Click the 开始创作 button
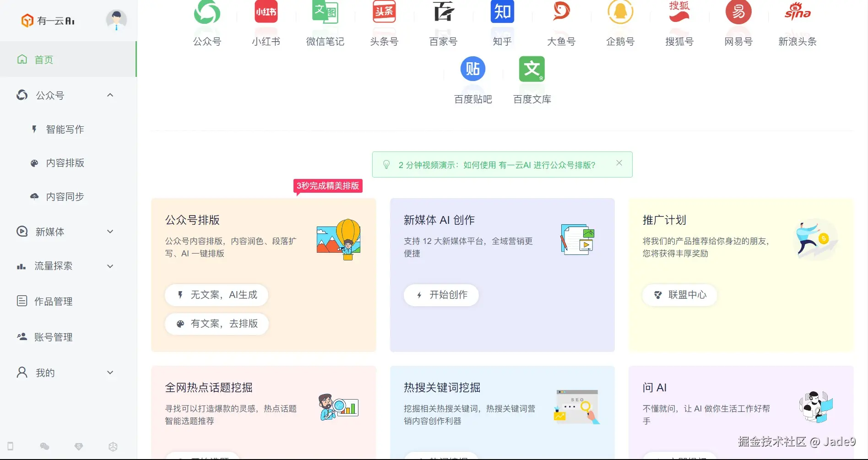 [x=441, y=295]
